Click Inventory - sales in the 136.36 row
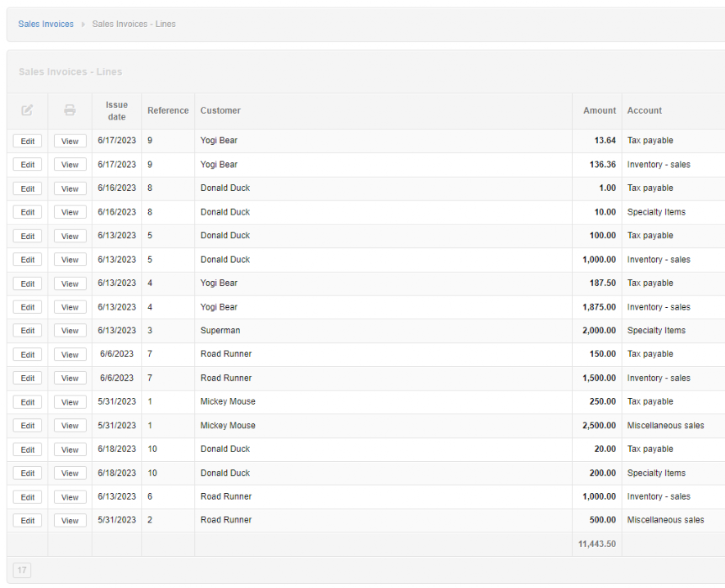 659,165
